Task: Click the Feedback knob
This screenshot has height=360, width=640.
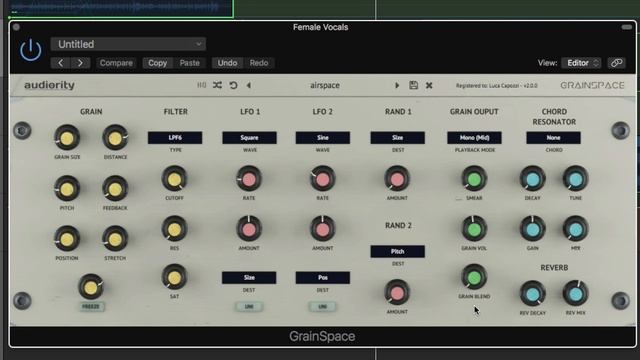Action: point(115,189)
